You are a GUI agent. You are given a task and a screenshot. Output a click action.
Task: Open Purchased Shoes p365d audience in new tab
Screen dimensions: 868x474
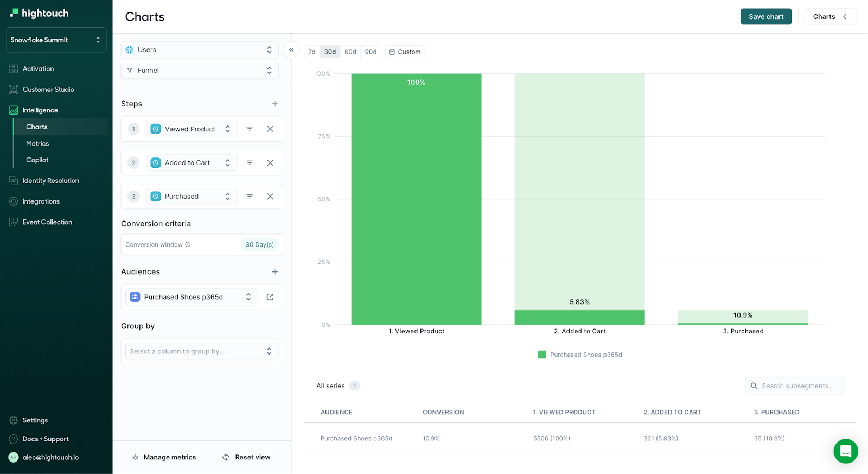(270, 297)
